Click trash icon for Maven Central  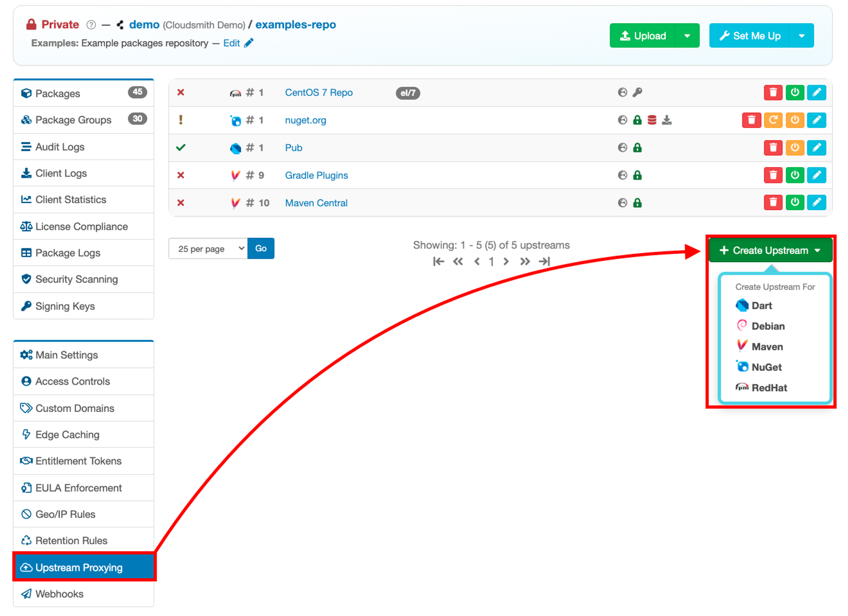pyautogui.click(x=773, y=203)
